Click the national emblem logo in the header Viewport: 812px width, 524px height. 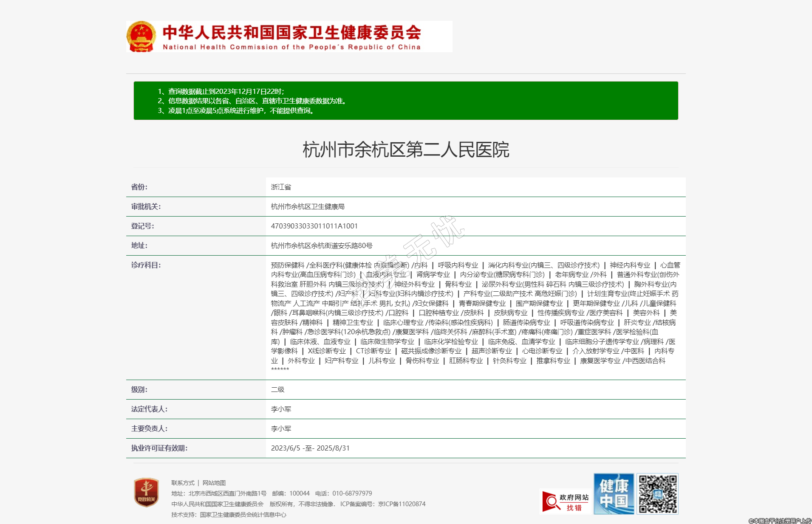pyautogui.click(x=141, y=37)
